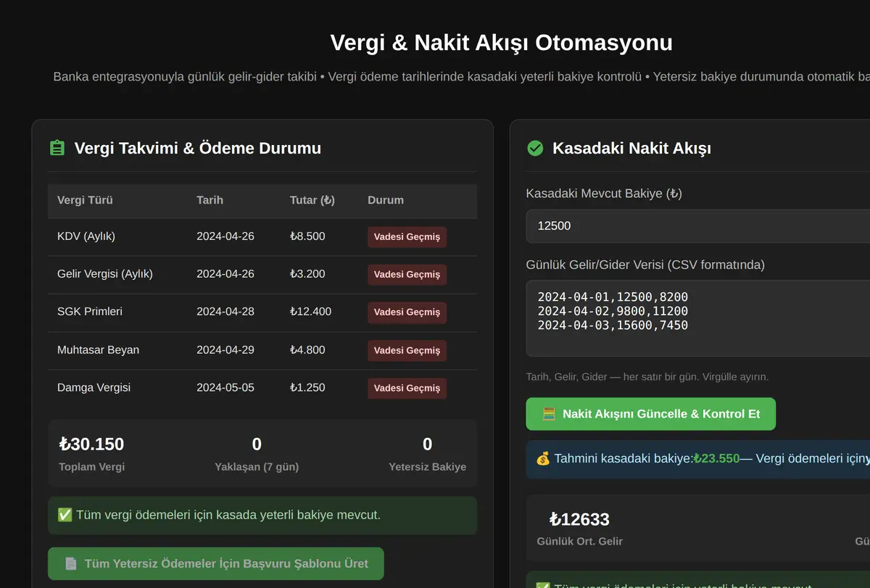Click the Tutar (₺) column header
This screenshot has width=870, height=588.
coord(312,200)
